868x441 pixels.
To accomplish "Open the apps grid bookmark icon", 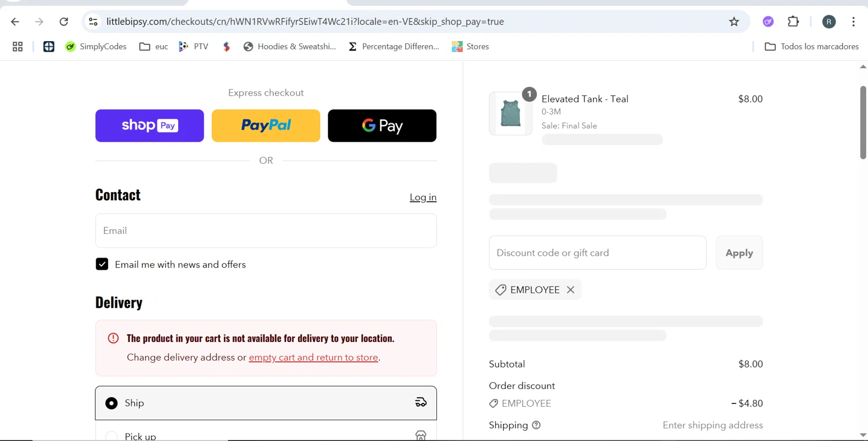I will click(18, 47).
